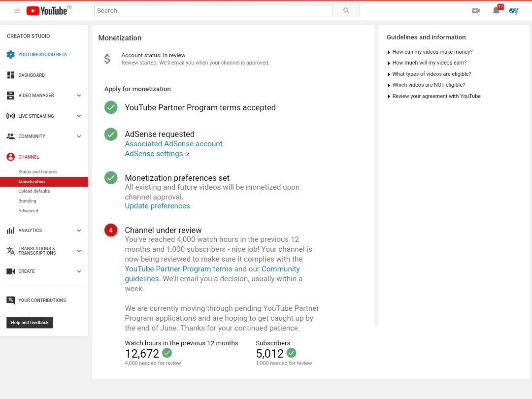This screenshot has height=399, width=532.
Task: Open Your Contributions
Action: pos(42,300)
